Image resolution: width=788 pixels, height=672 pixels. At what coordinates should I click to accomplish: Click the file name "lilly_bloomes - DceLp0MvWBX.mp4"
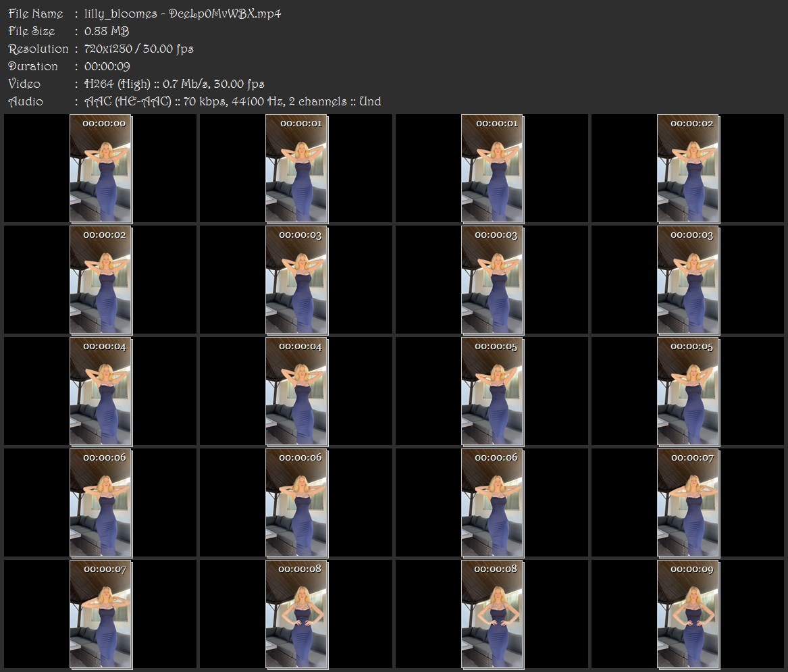pos(182,14)
